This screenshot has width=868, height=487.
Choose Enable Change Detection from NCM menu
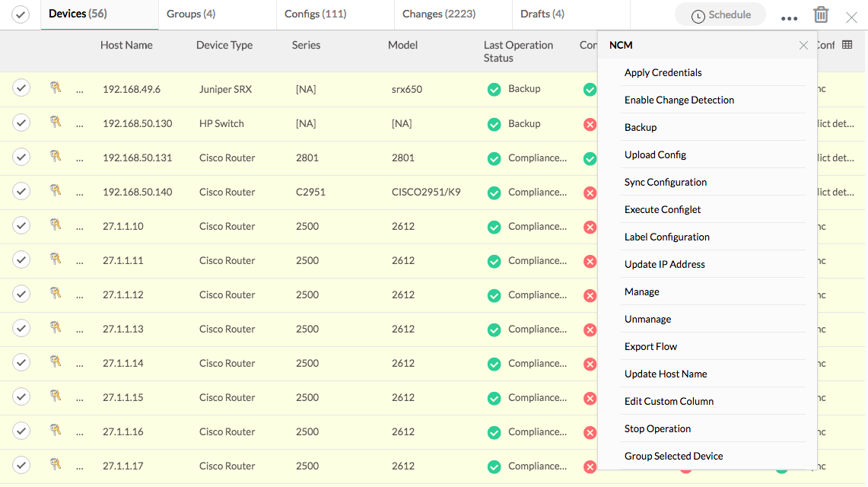coord(679,100)
